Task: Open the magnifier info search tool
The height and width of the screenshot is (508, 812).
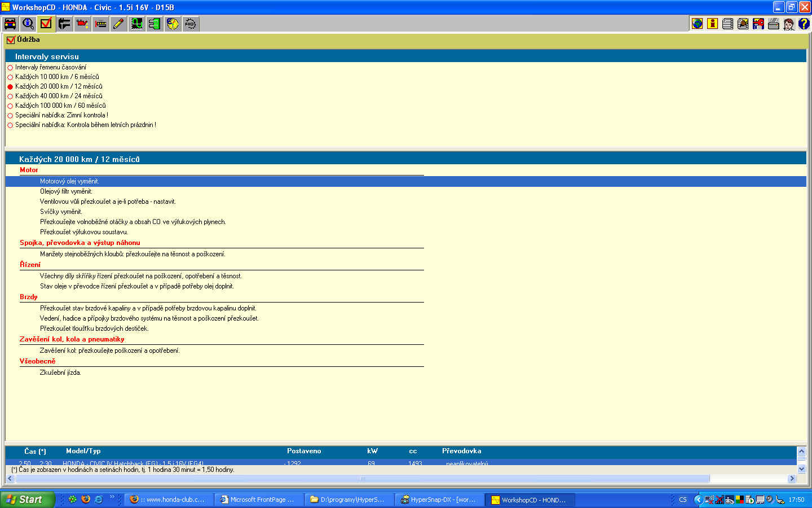Action: [x=28, y=24]
